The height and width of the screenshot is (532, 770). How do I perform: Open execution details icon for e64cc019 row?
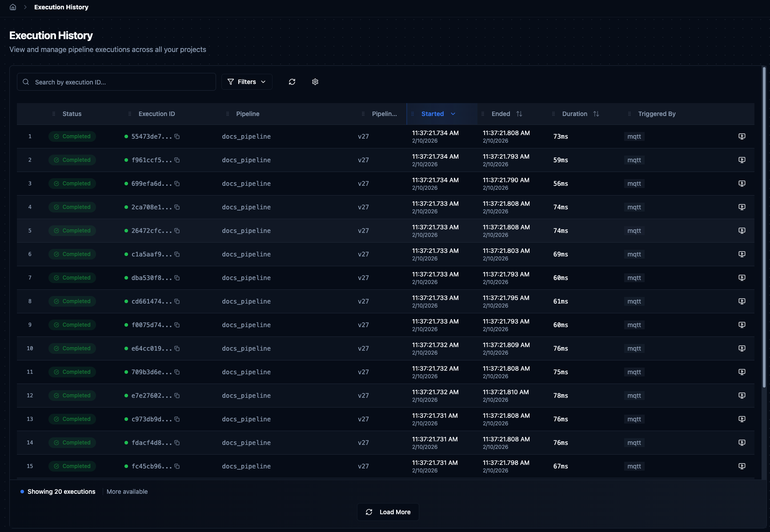[x=742, y=348]
